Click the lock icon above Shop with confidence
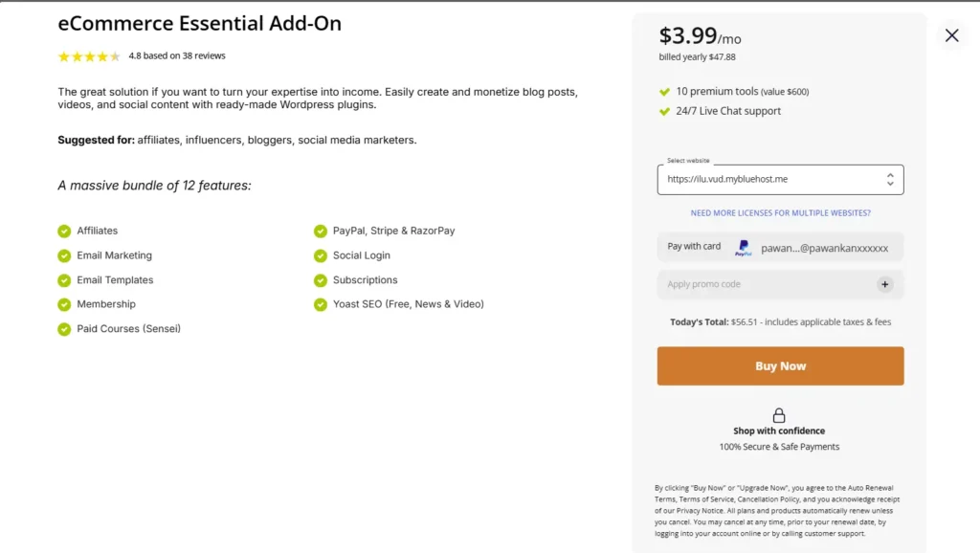Viewport: 980px width, 553px height. [779, 416]
